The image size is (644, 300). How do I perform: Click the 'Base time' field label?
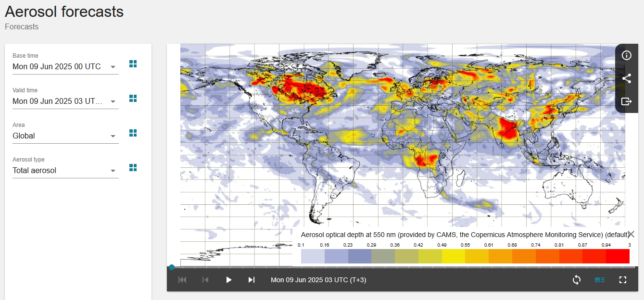point(25,56)
